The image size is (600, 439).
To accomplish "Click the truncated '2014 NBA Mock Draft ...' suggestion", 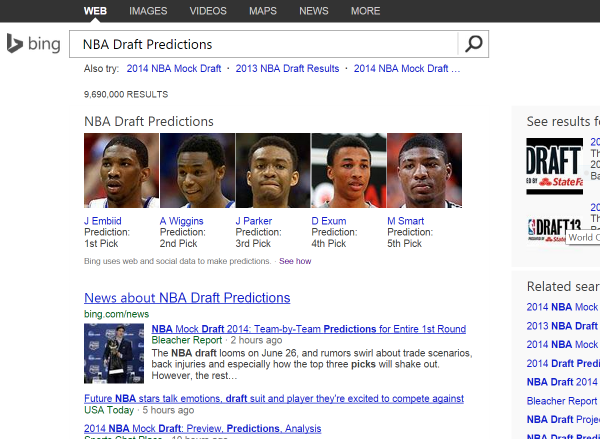I will pyautogui.click(x=407, y=69).
